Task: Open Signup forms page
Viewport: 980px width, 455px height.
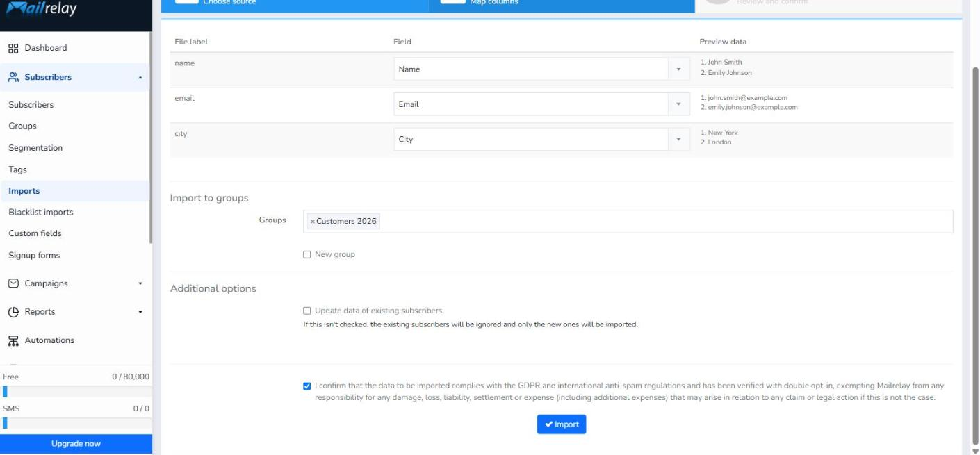Action: [34, 256]
